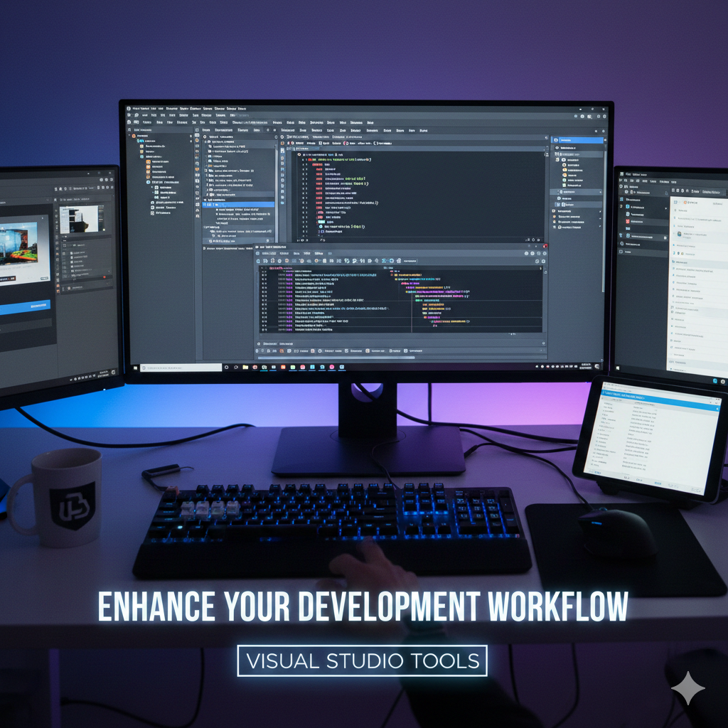728x728 pixels.
Task: Open the Cortana circle icon beside the search box
Action: click(x=227, y=368)
